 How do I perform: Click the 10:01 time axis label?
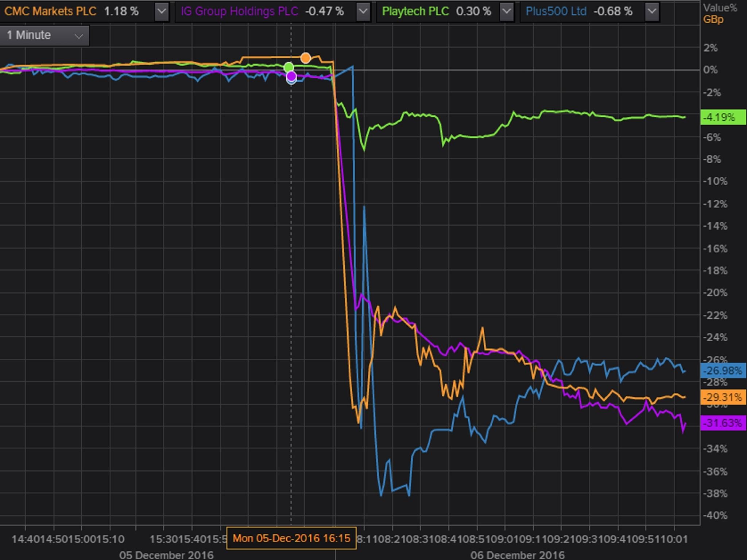pos(674,539)
